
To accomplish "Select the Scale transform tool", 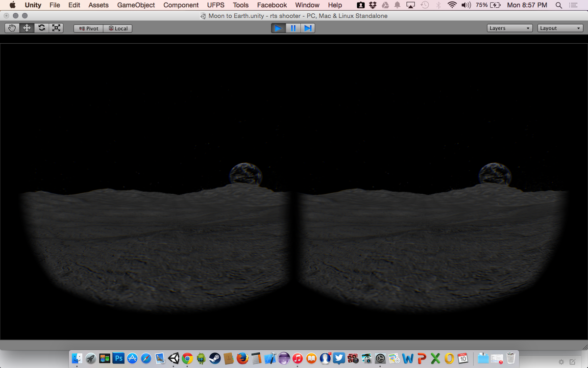I will click(x=56, y=28).
